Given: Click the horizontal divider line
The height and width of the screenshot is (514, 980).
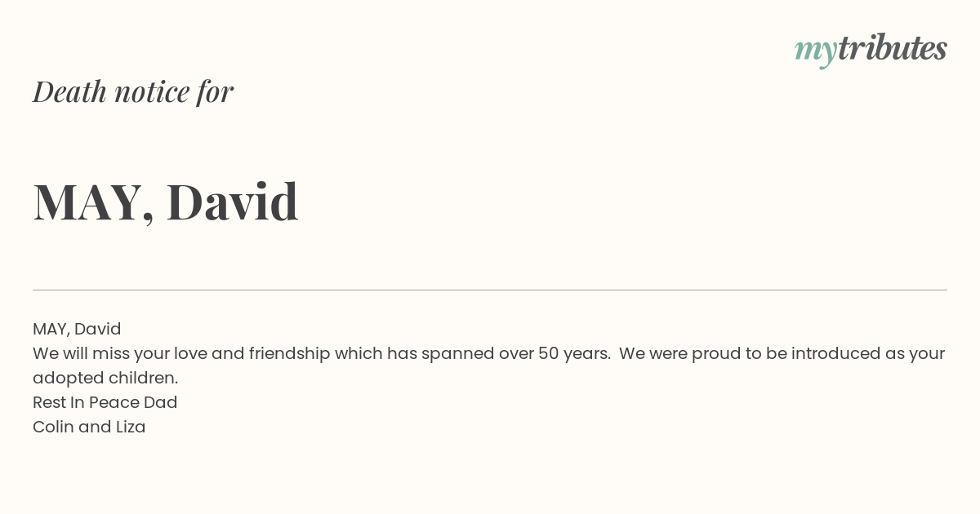Looking at the screenshot, I should pos(490,290).
